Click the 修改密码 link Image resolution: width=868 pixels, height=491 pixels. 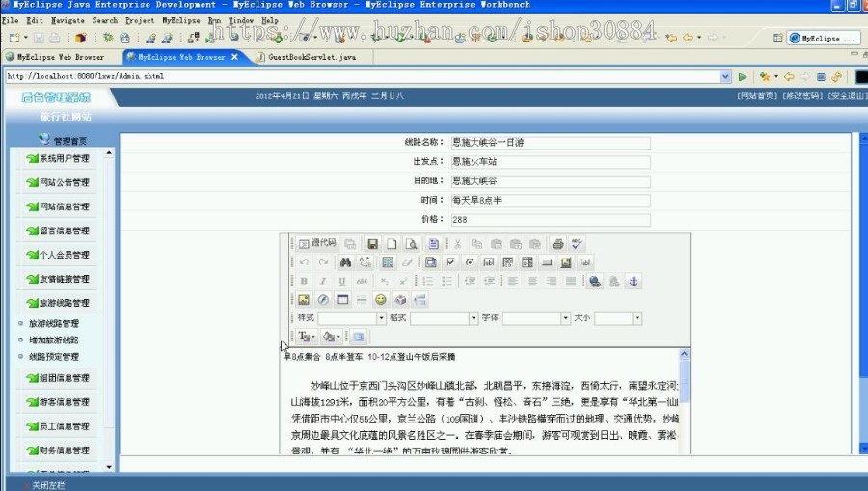(x=802, y=95)
